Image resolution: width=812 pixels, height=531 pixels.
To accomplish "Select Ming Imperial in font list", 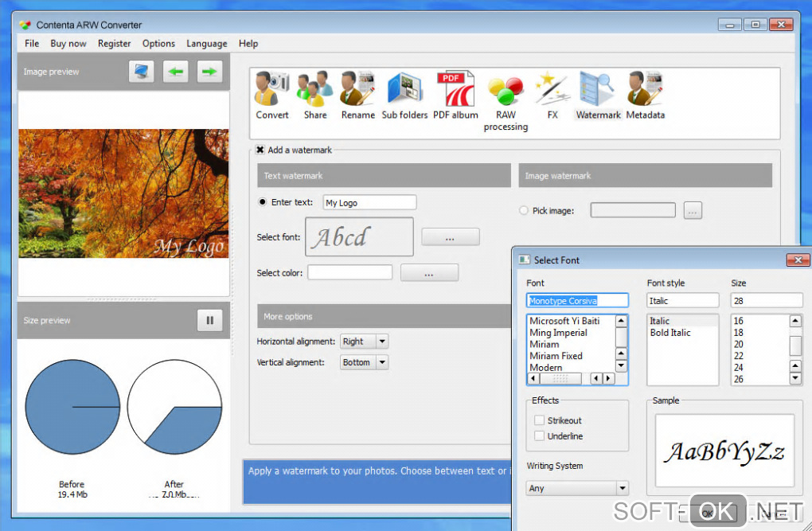I will (558, 333).
